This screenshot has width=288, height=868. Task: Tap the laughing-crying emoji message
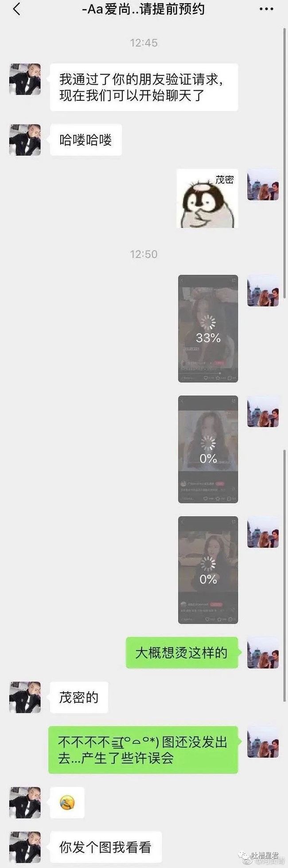click(x=67, y=803)
